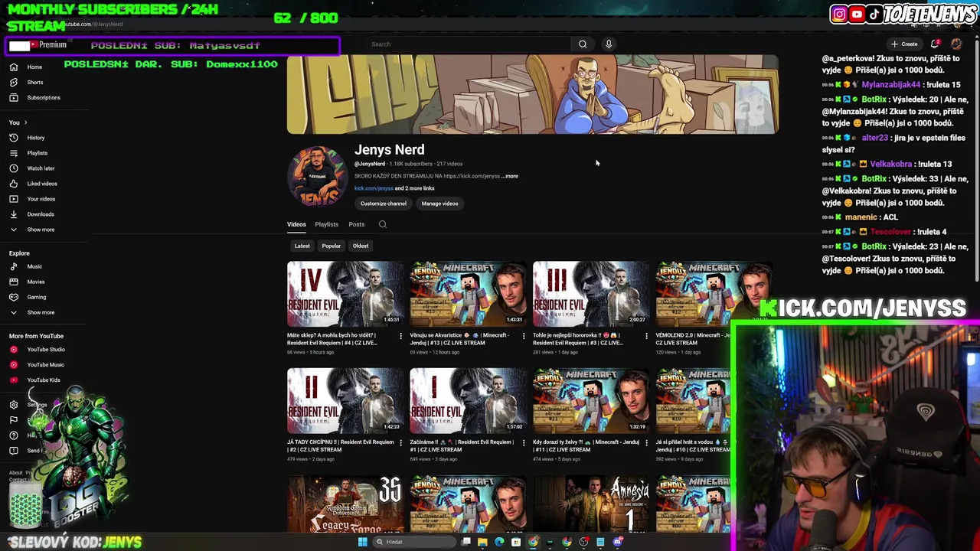Open Resident Evil Requiem #4 thumbnail
980x551 pixels.
(x=345, y=294)
